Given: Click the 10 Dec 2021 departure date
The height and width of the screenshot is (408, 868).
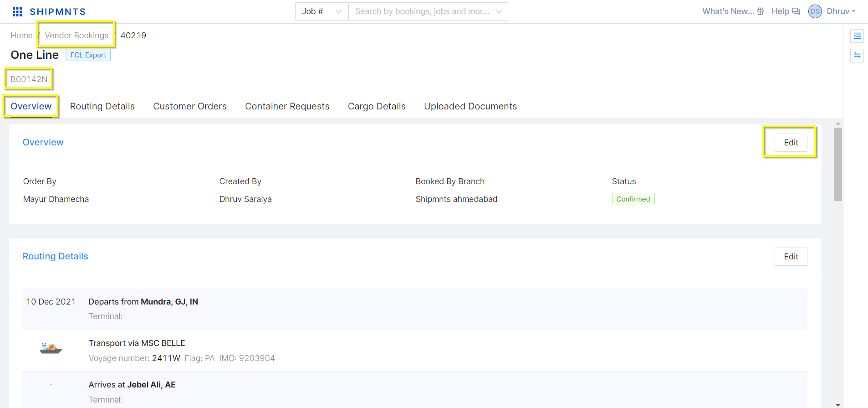Looking at the screenshot, I should click(x=51, y=302).
